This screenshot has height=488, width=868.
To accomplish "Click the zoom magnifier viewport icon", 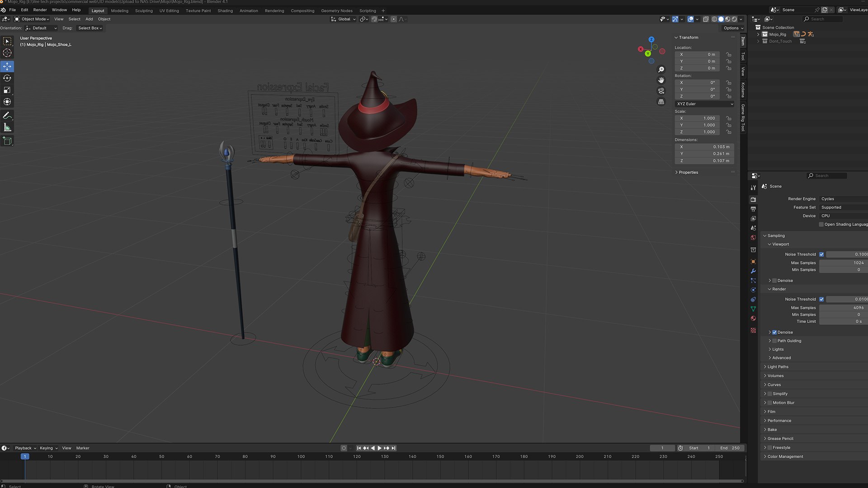I will 661,70.
